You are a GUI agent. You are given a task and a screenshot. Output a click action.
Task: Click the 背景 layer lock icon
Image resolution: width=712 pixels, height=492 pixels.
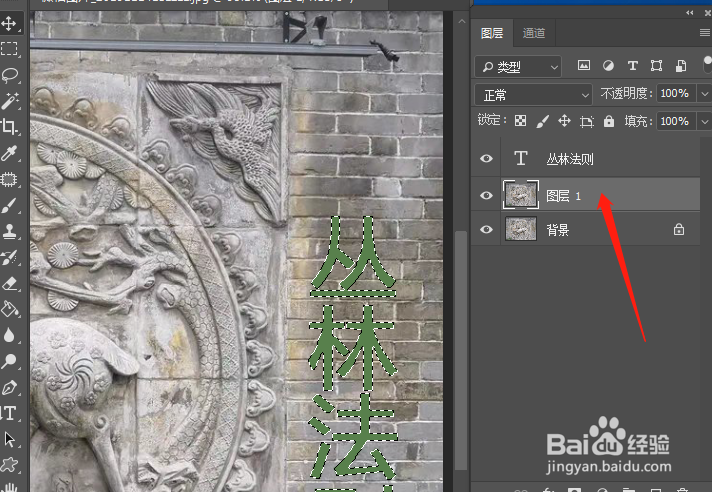pyautogui.click(x=679, y=229)
